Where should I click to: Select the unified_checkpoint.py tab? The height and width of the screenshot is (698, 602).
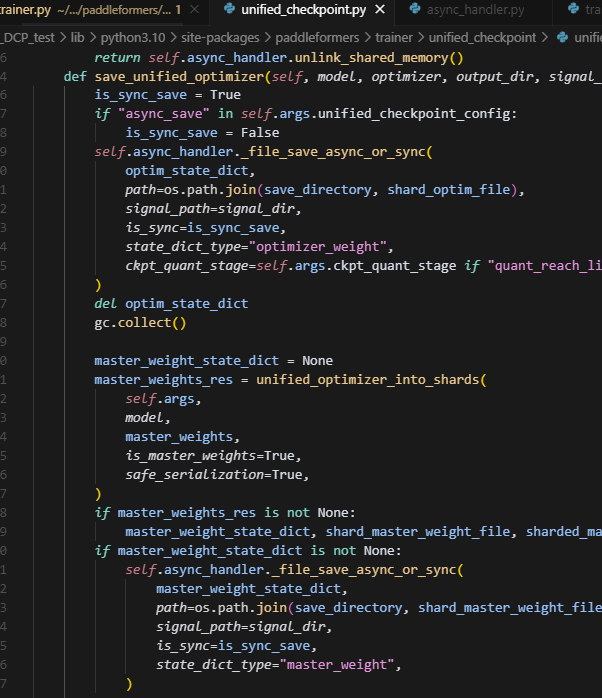coord(303,11)
